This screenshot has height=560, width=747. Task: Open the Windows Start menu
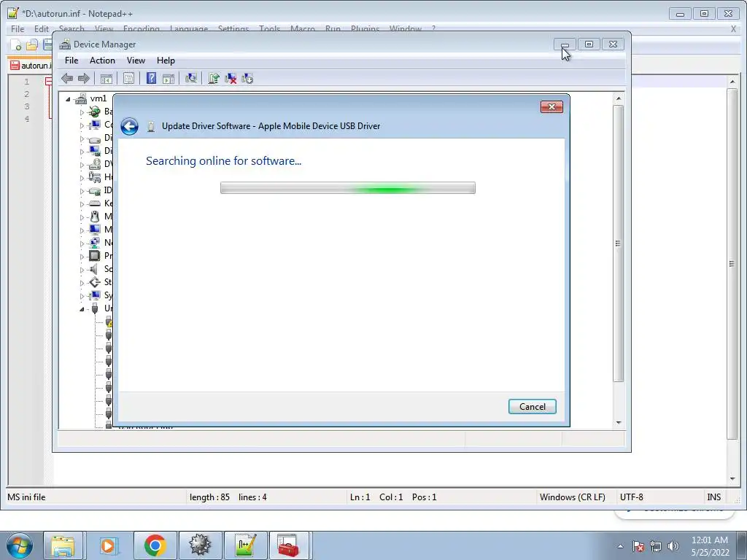(x=20, y=545)
